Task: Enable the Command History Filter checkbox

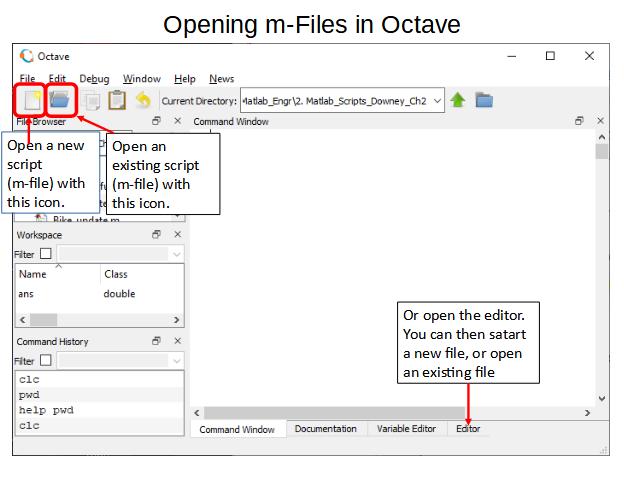Action: point(45,361)
